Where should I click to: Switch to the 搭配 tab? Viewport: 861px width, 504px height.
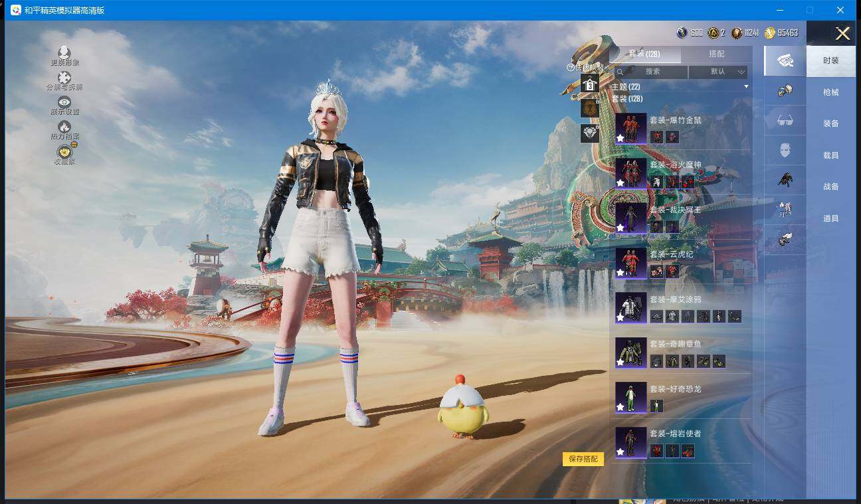click(x=716, y=54)
